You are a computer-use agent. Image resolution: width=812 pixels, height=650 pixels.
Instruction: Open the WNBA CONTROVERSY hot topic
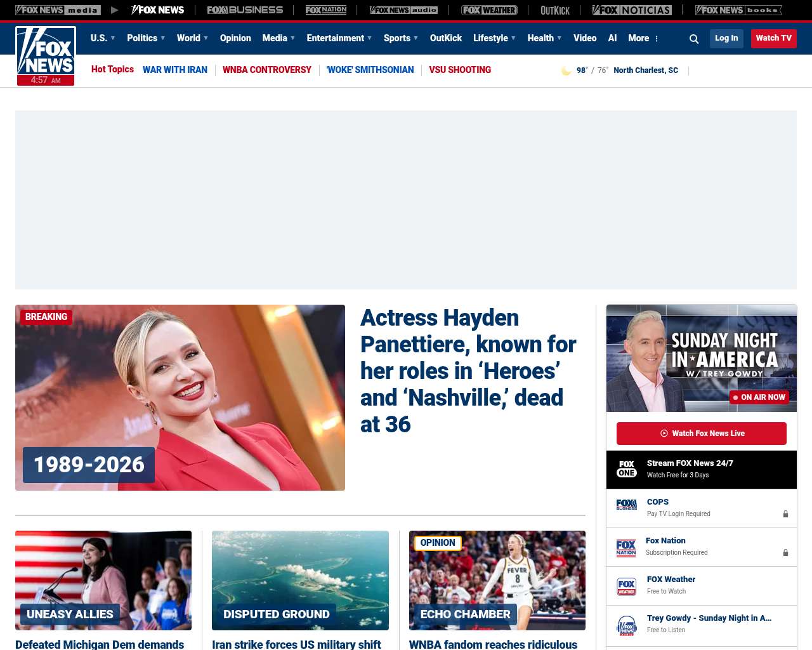click(267, 70)
